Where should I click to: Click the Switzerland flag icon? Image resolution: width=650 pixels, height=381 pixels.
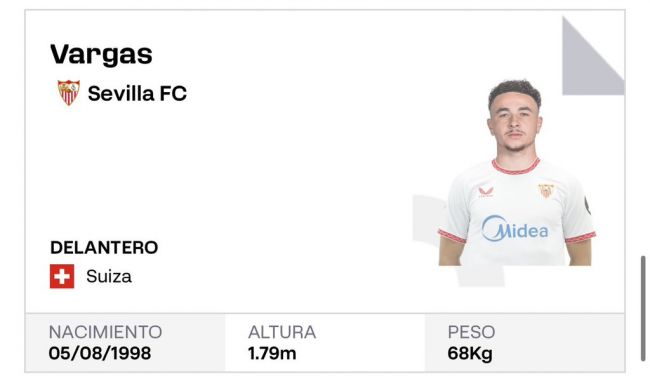pos(62,276)
